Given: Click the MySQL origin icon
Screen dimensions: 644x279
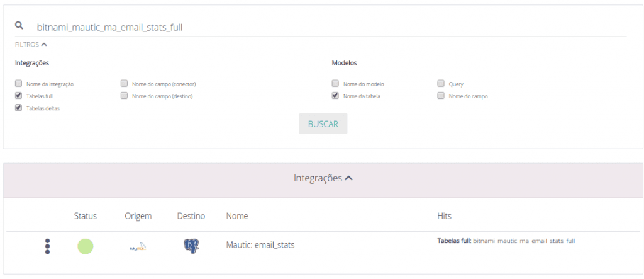Looking at the screenshot, I should coord(138,247).
